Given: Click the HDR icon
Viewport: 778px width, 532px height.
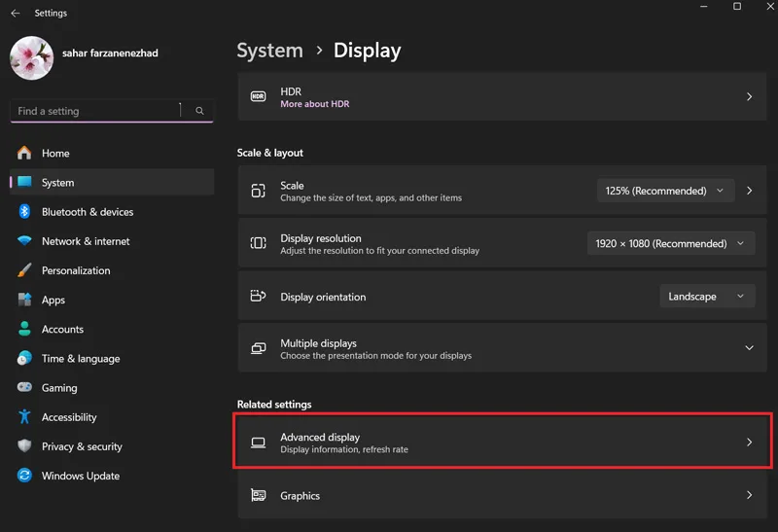Looking at the screenshot, I should point(258,96).
